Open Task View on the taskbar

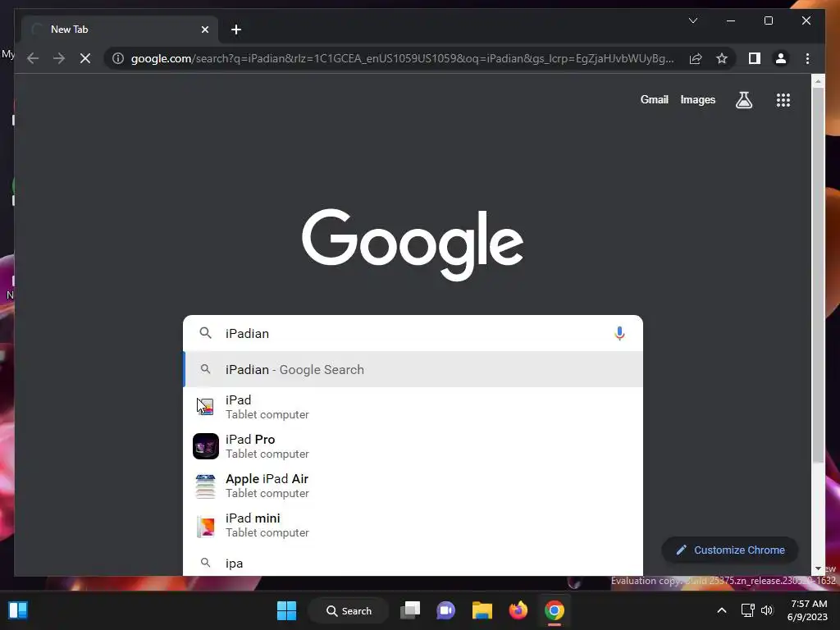coord(410,610)
